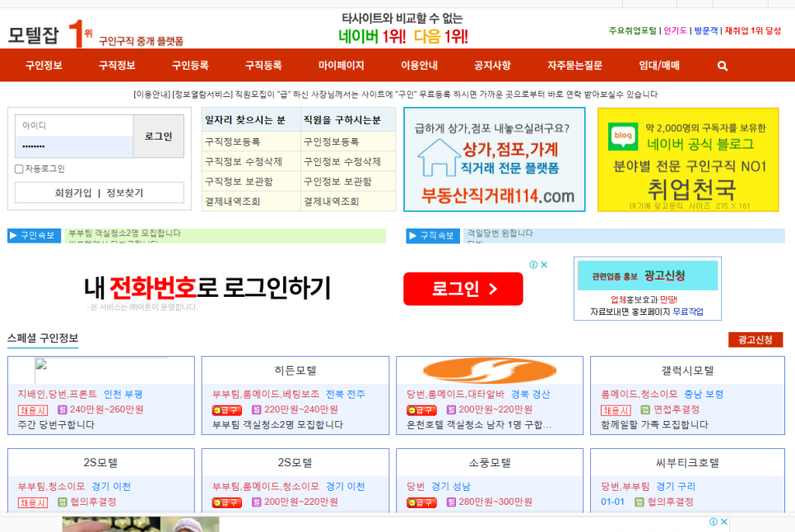The height and width of the screenshot is (532, 795).
Task: Click the salary icon next to 면접후결정
Action: click(645, 409)
